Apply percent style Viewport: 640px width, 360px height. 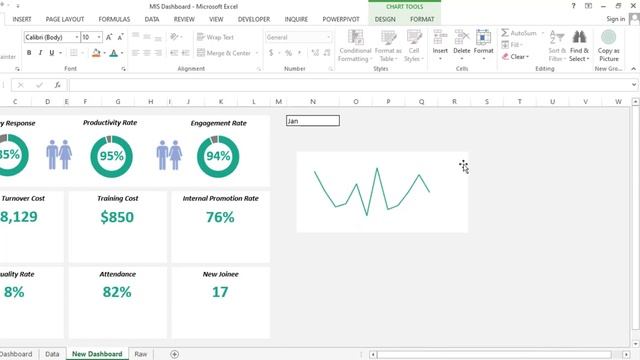click(288, 53)
